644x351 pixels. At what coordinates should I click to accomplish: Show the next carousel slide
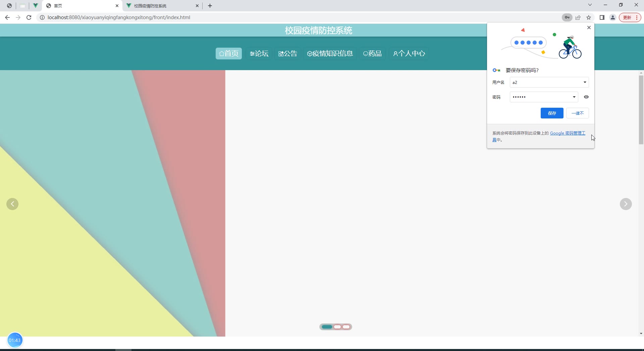coord(626,204)
